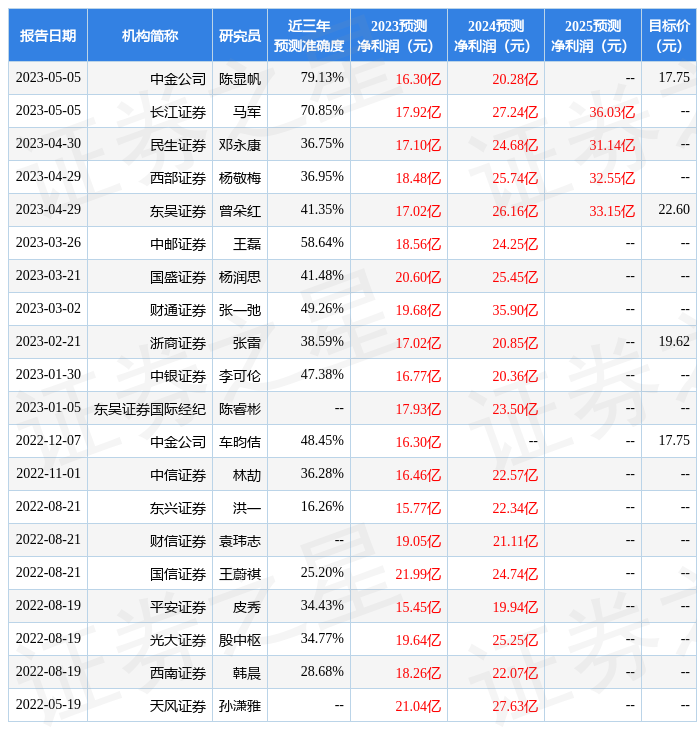Click target price 22.60
This screenshot has width=697, height=730.
[674, 210]
